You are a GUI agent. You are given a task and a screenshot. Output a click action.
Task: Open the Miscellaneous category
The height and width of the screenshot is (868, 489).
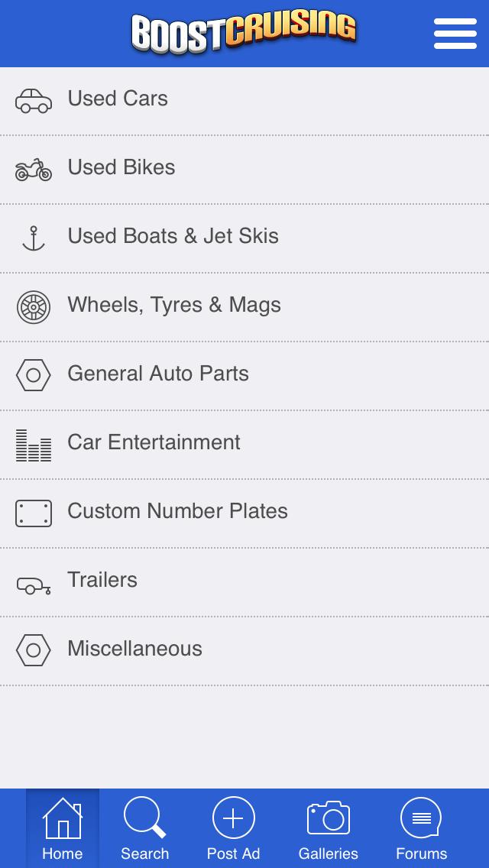tap(135, 649)
